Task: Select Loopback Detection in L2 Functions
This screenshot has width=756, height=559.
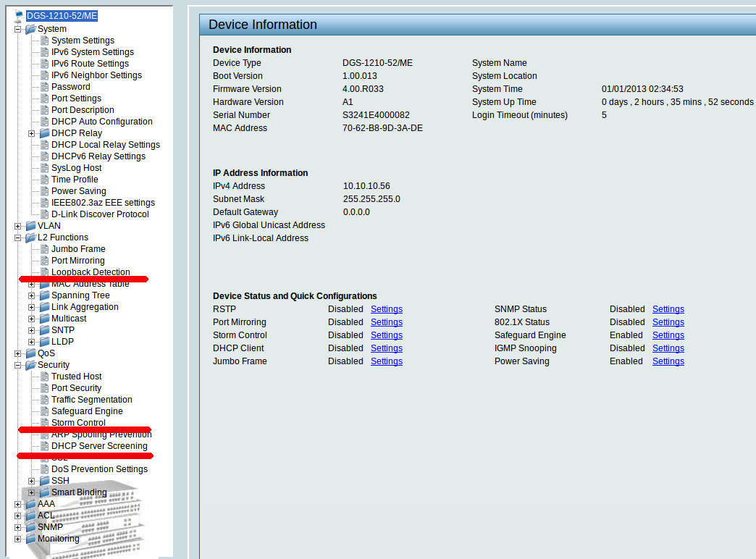Action: point(91,272)
